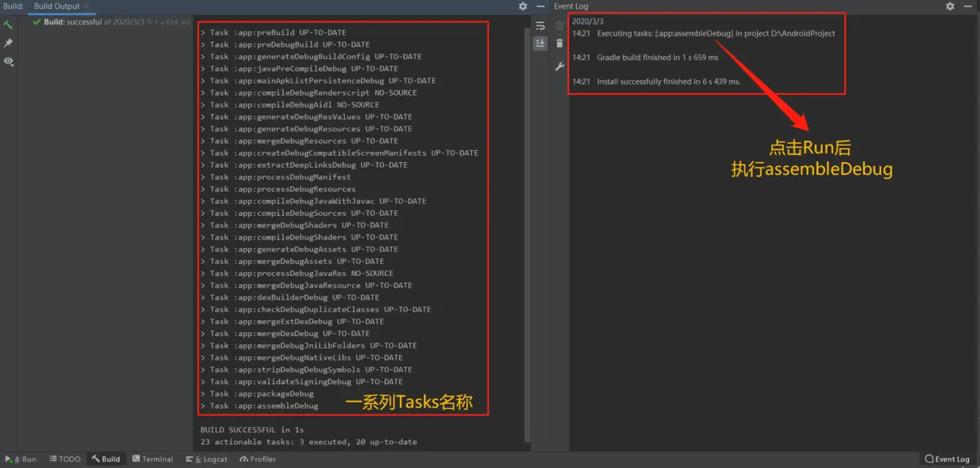Select the 'Build: successful' tree node
980x468 pixels.
[111, 22]
